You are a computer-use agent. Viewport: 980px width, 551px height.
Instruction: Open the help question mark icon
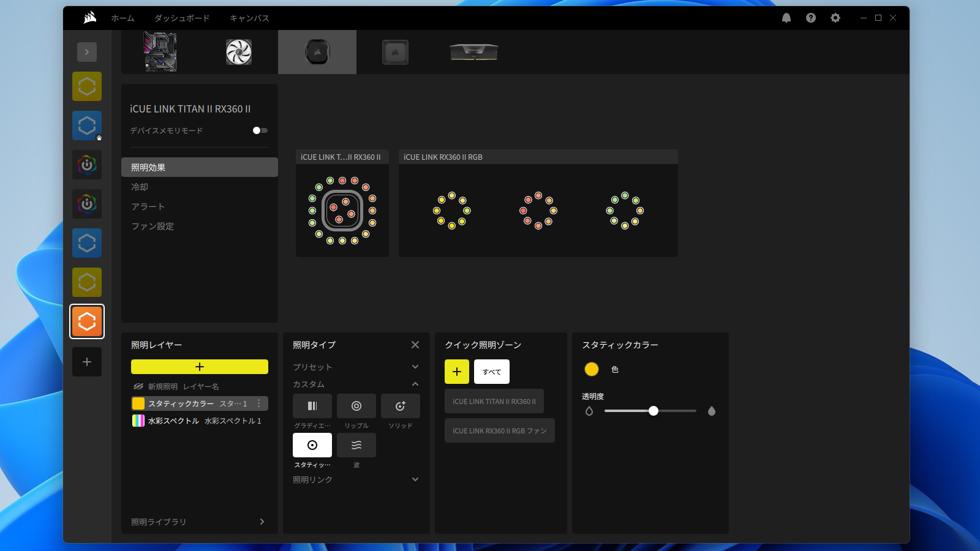pyautogui.click(x=811, y=18)
